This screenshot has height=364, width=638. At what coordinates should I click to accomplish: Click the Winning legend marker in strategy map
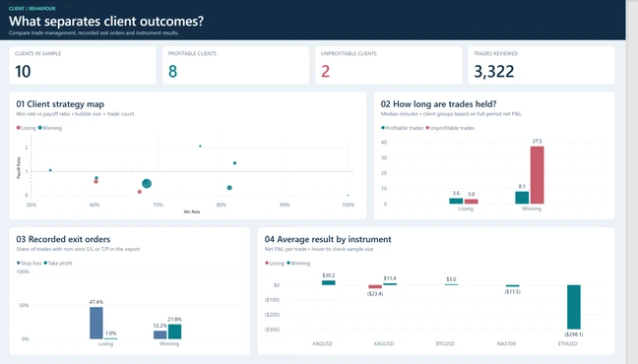(x=39, y=128)
